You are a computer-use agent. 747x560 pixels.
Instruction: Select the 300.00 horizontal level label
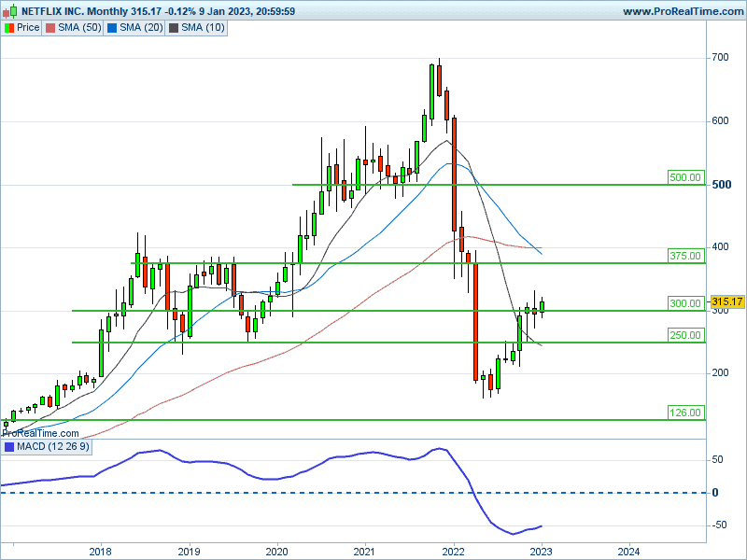pyautogui.click(x=684, y=303)
